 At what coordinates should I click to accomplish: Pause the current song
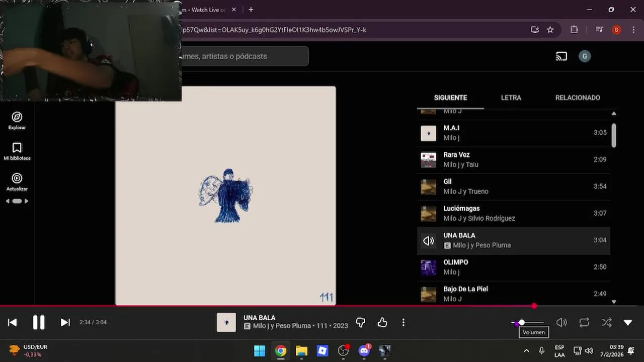click(x=39, y=322)
